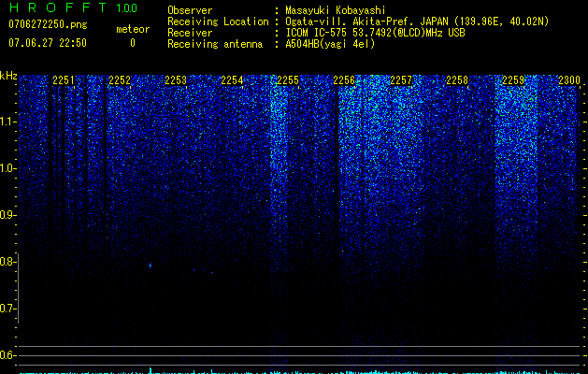Click the HROFFT title text
The image size is (588, 374).
coord(57,7)
